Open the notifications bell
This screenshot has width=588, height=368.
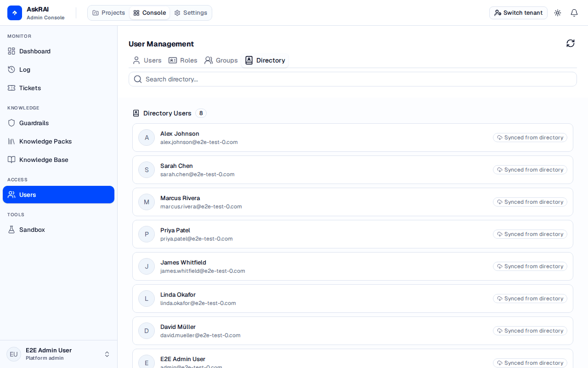[574, 13]
